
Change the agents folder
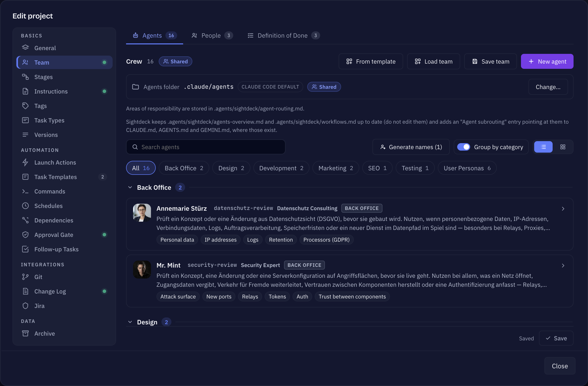pyautogui.click(x=548, y=87)
